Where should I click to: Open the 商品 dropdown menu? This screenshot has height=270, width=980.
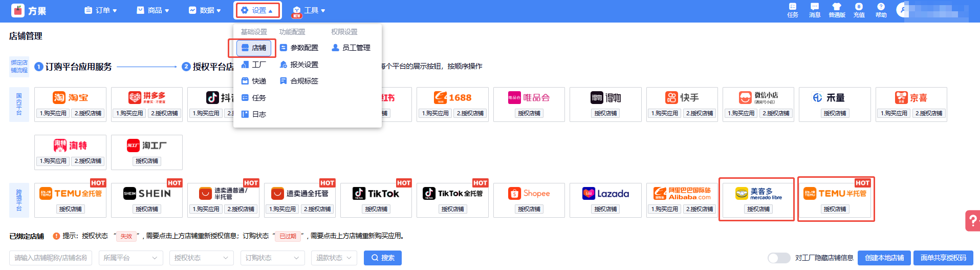[153, 10]
